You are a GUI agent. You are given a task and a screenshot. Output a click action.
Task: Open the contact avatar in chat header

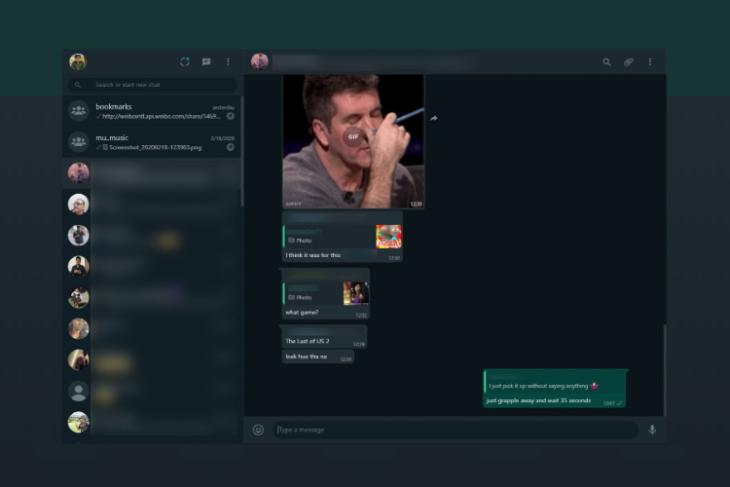click(x=260, y=61)
